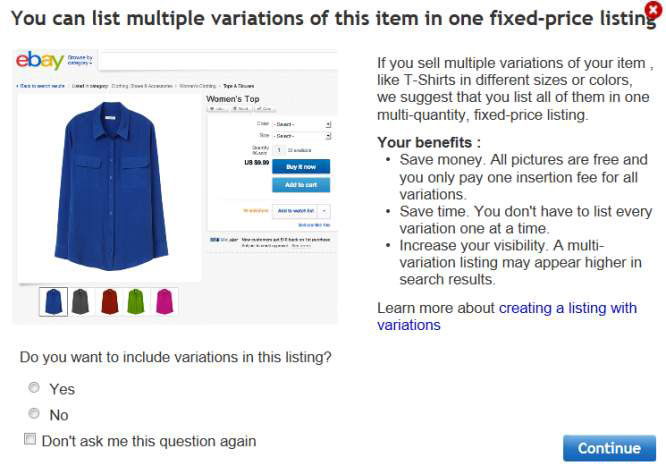Image resolution: width=666 pixels, height=474 pixels.
Task: Expand the arrow beside Add to watch list
Action: coord(325,211)
